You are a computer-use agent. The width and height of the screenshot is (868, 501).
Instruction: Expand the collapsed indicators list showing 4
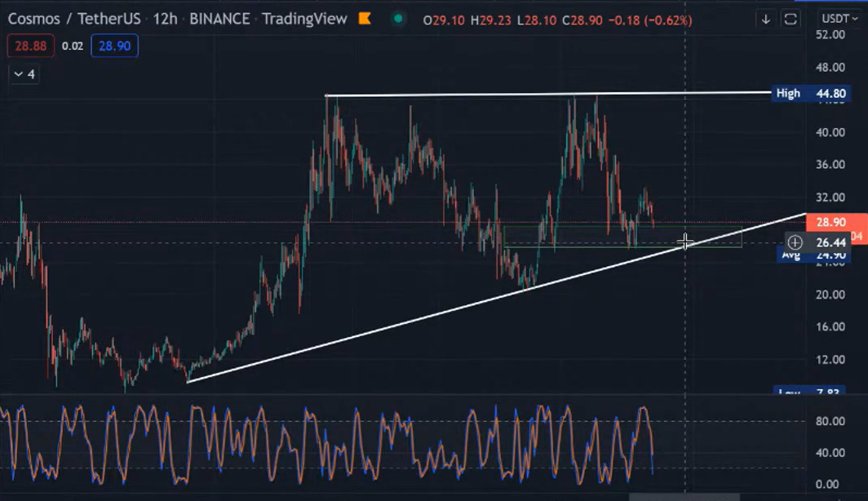tap(24, 74)
